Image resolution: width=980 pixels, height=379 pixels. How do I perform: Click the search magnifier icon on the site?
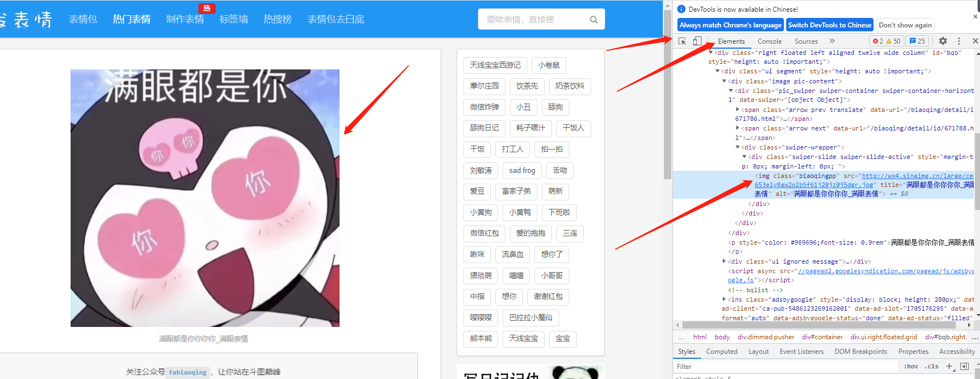point(593,20)
